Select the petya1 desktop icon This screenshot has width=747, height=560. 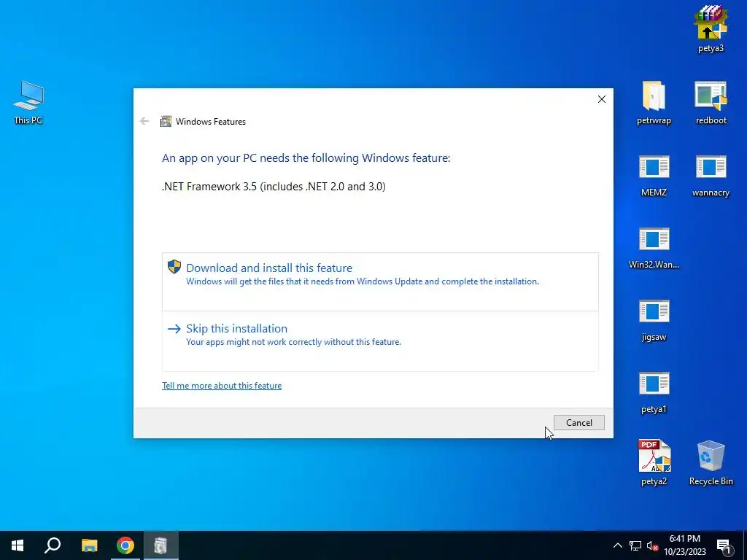pos(654,392)
